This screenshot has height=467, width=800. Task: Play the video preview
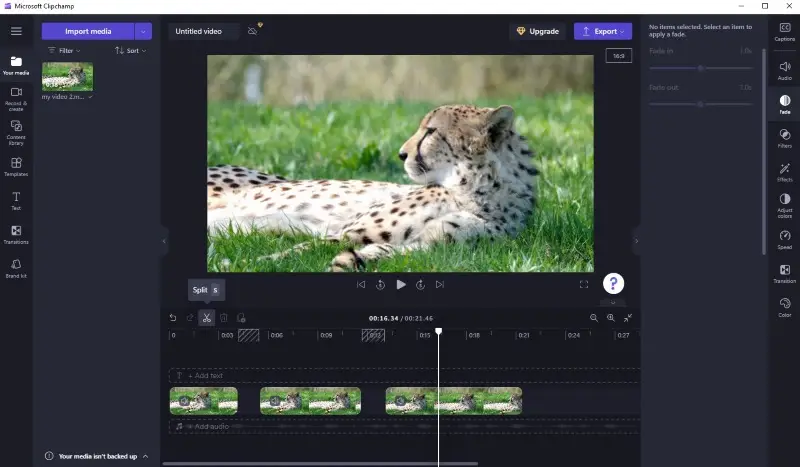coord(401,285)
